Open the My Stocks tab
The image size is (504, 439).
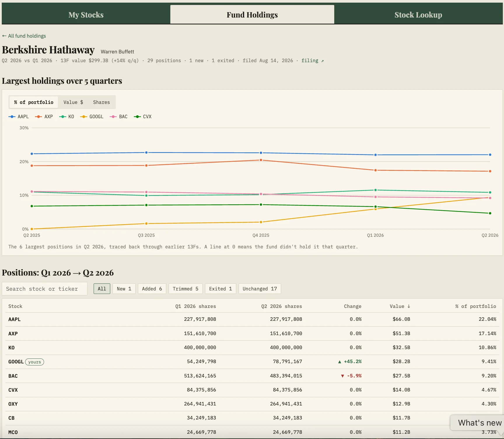[86, 15]
